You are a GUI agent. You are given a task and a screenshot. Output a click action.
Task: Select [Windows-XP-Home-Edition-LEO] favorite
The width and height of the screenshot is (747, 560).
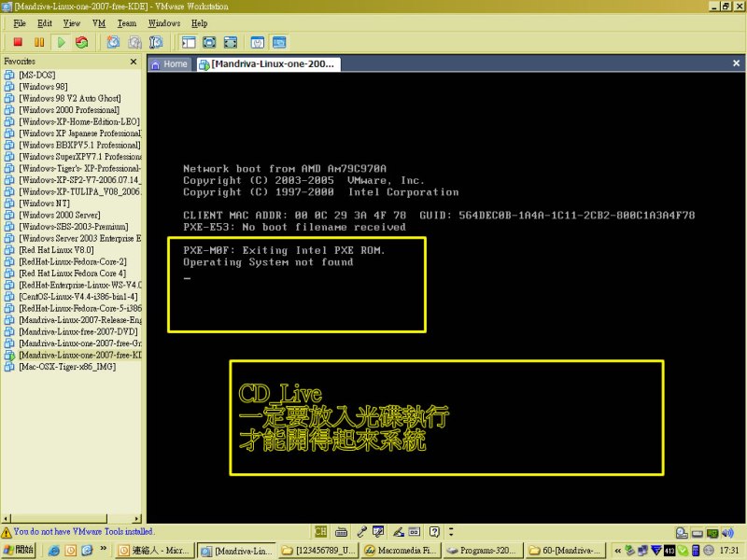tap(73, 121)
